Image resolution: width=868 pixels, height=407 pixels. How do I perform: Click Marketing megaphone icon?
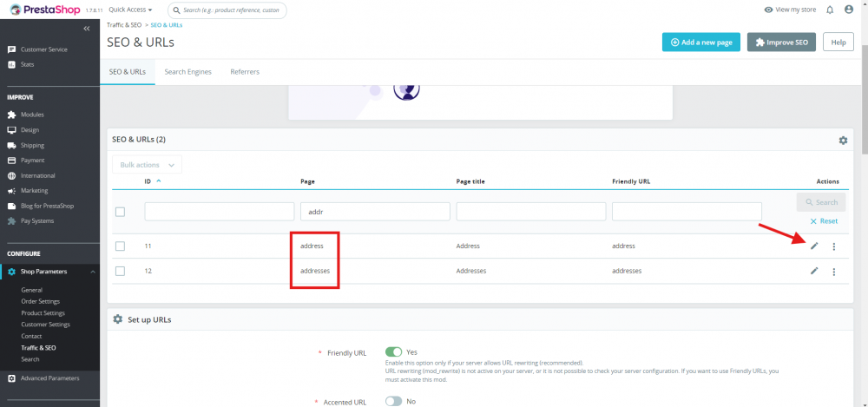click(x=11, y=191)
